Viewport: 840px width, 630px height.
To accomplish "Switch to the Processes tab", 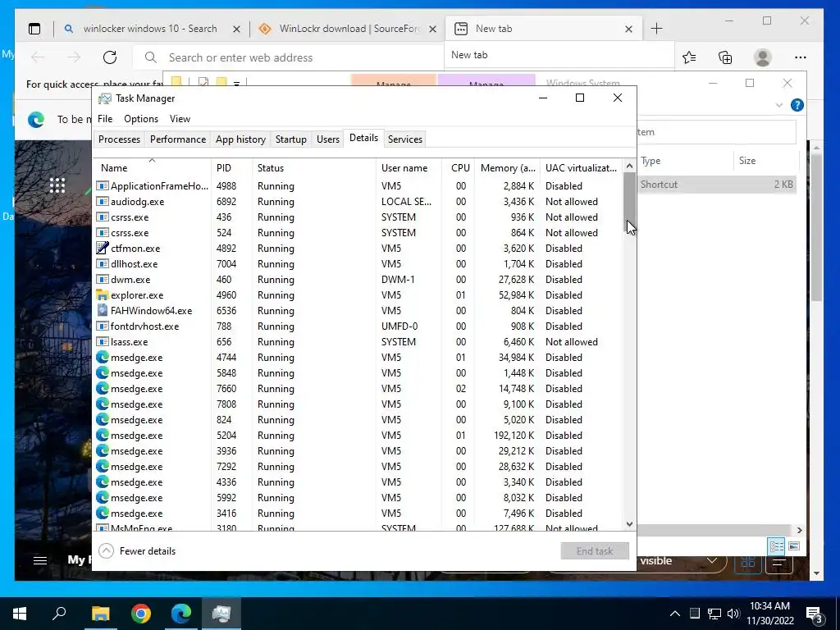I will point(119,139).
